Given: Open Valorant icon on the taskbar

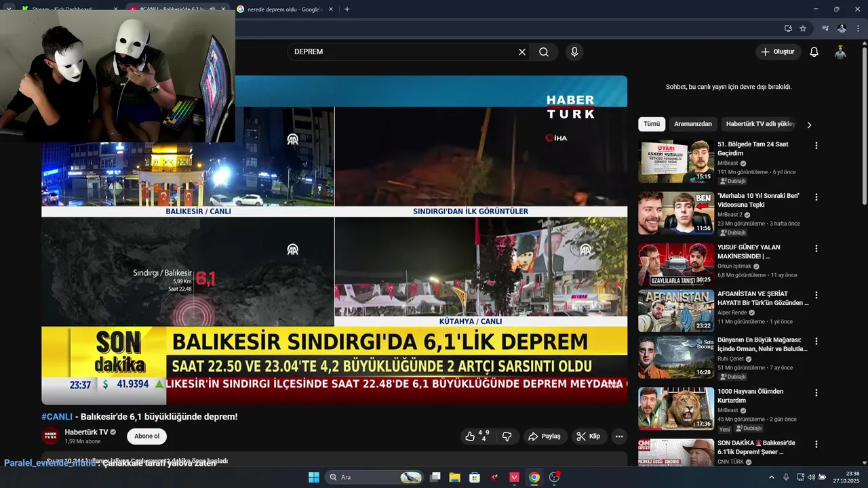Looking at the screenshot, I should pyautogui.click(x=514, y=477).
